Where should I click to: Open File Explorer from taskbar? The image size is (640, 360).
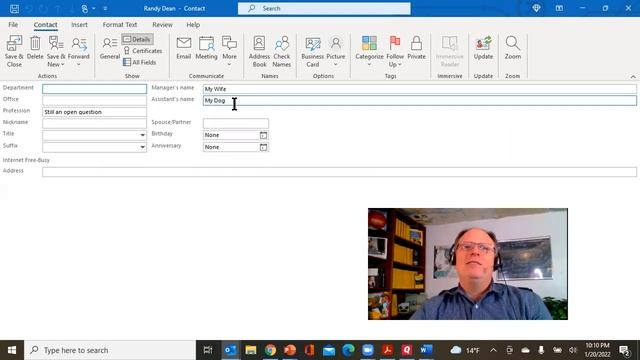[251, 350]
